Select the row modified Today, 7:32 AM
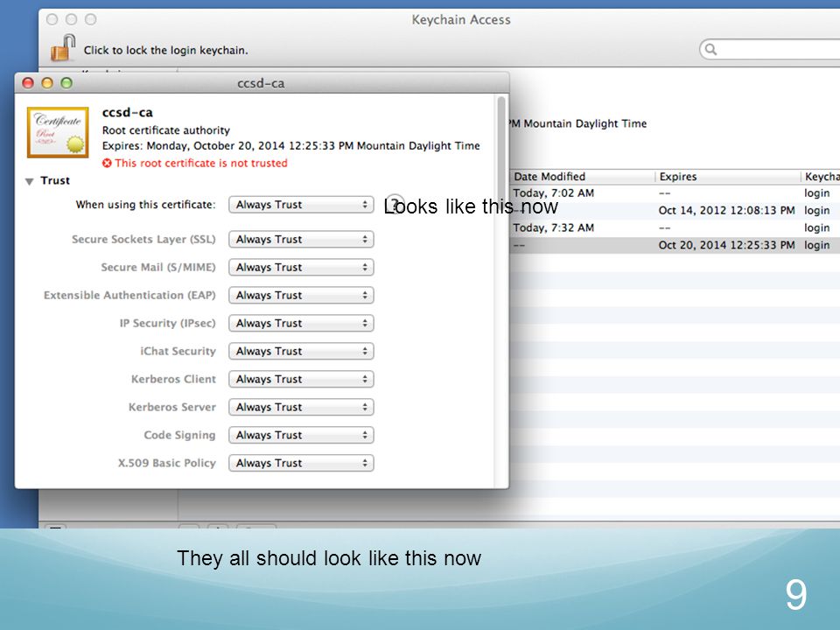Image resolution: width=840 pixels, height=630 pixels. [675, 227]
